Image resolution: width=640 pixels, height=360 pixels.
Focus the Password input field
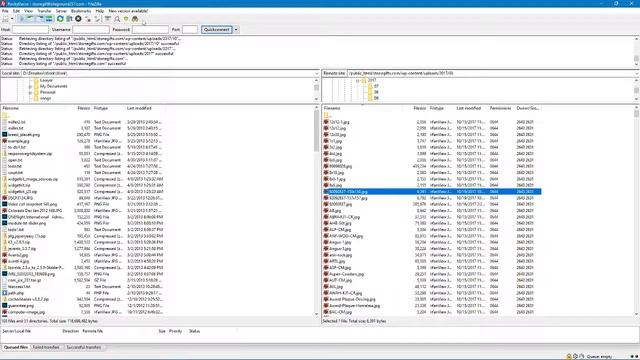point(150,29)
